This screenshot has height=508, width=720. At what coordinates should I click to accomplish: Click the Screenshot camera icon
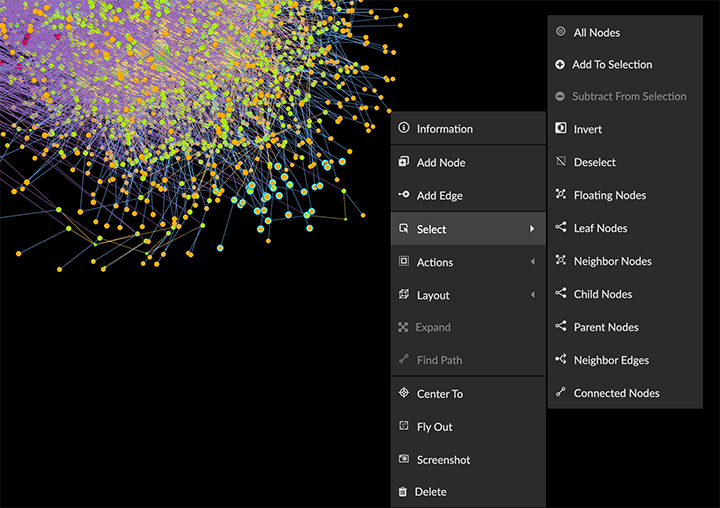coord(404,459)
